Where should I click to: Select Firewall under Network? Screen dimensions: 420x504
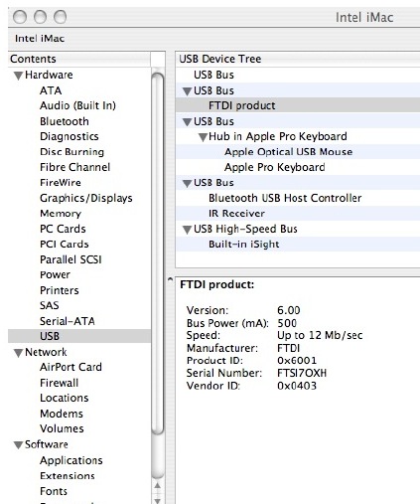[59, 383]
